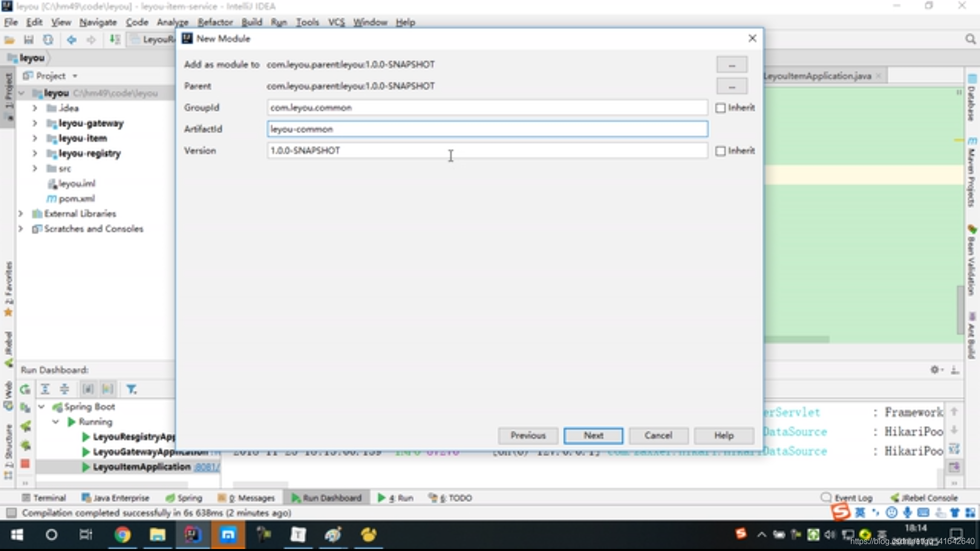
Task: Expand the leyou-gateway module node
Action: pos(35,123)
